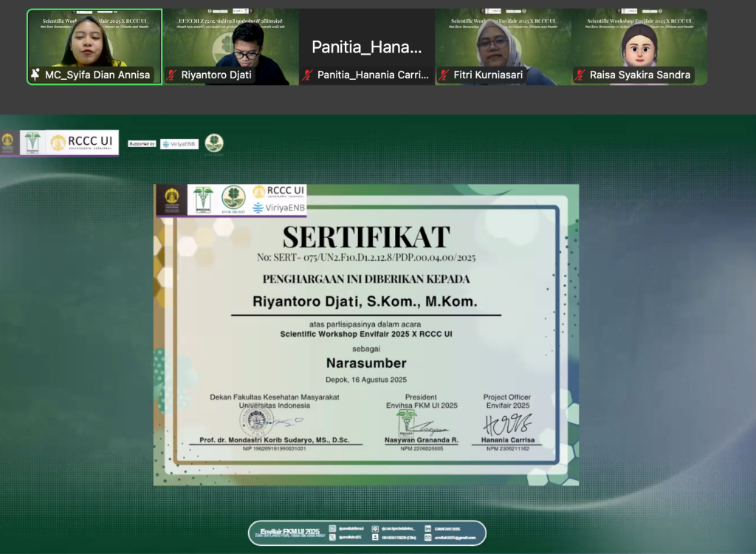This screenshot has width=756, height=554.
Task: Click the spotlight icon beside MC_Syifa Dian Annisa
Action: point(35,75)
